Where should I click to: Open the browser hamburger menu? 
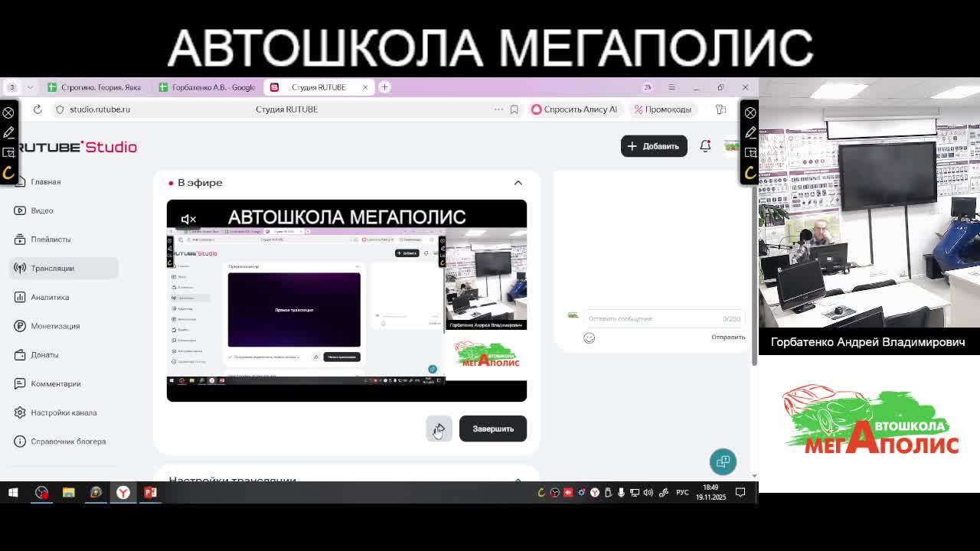tap(671, 87)
